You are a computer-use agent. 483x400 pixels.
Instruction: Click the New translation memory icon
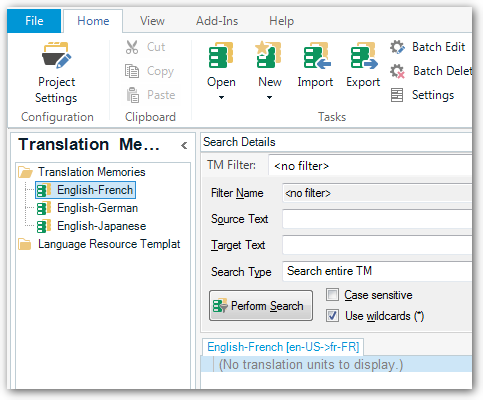(x=269, y=56)
